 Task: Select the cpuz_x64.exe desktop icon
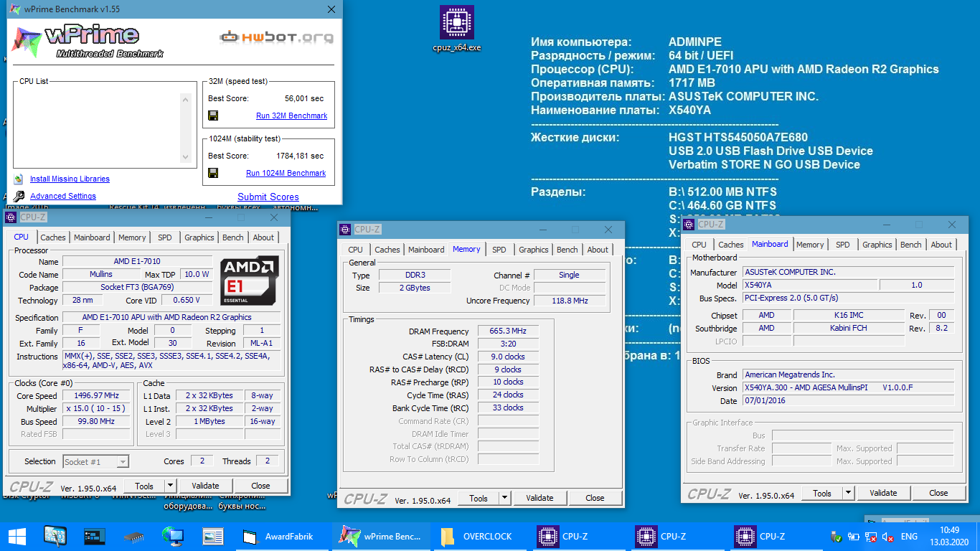tap(457, 29)
